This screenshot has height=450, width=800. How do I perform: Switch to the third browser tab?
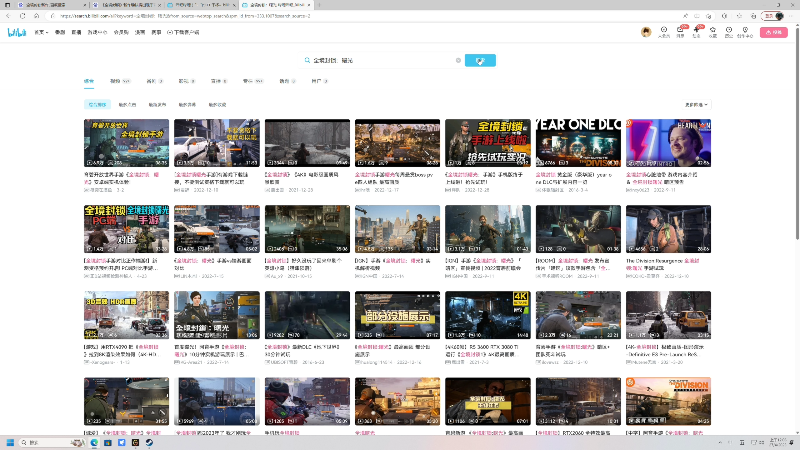[201, 5]
